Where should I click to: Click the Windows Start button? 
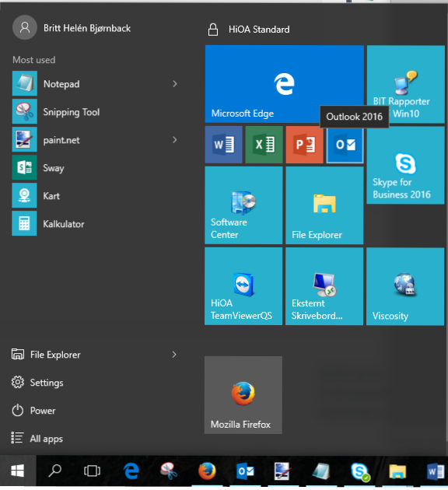17,471
